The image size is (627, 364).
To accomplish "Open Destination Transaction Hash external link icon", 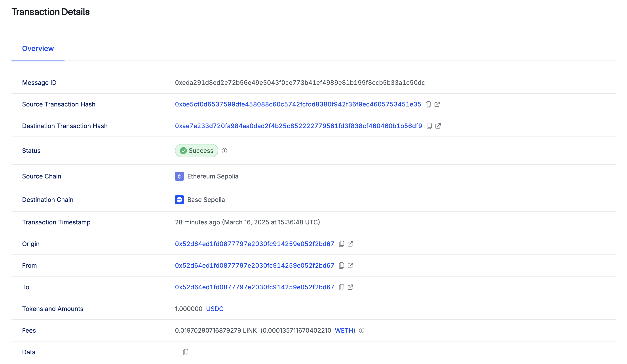I will 438,126.
